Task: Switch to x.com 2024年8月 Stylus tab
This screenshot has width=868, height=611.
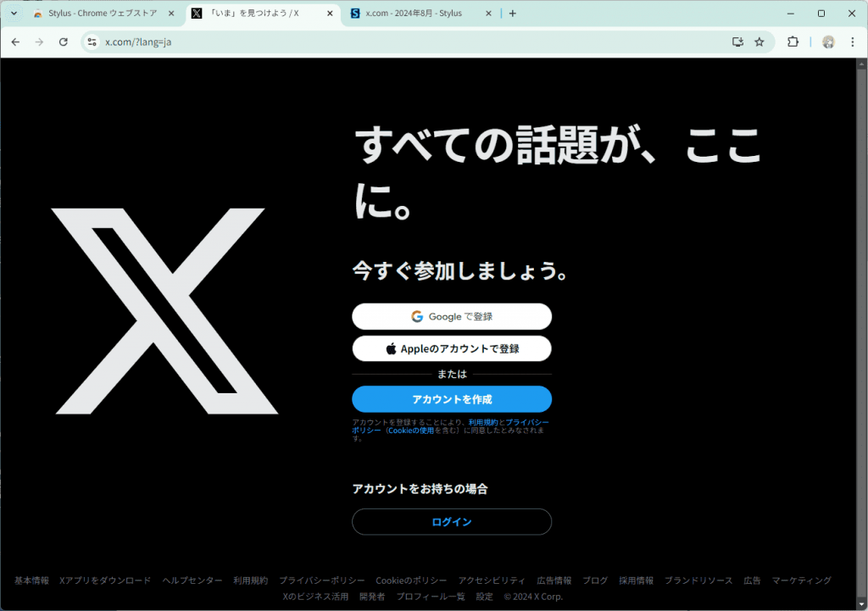Action: pyautogui.click(x=420, y=14)
